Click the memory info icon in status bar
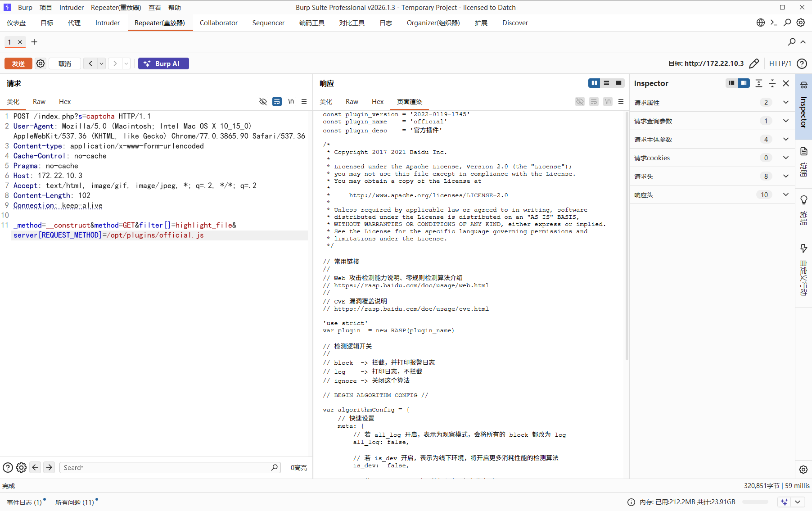The image size is (812, 511). [632, 502]
